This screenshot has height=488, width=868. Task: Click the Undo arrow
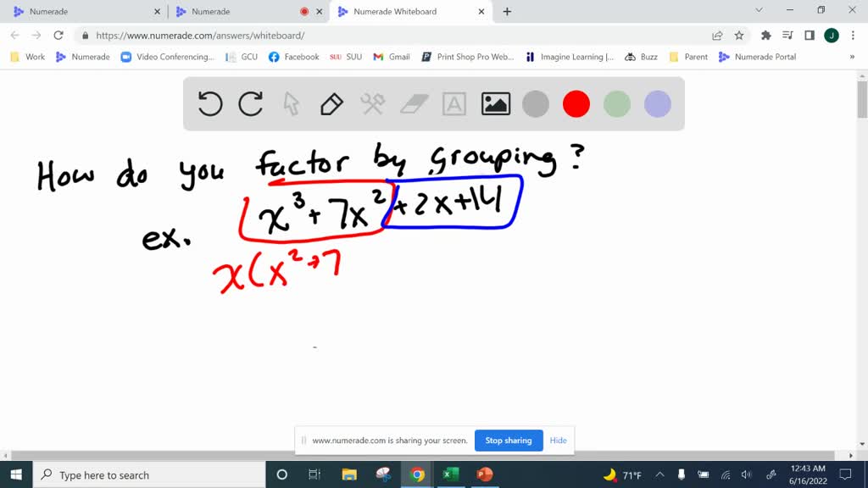coord(209,103)
